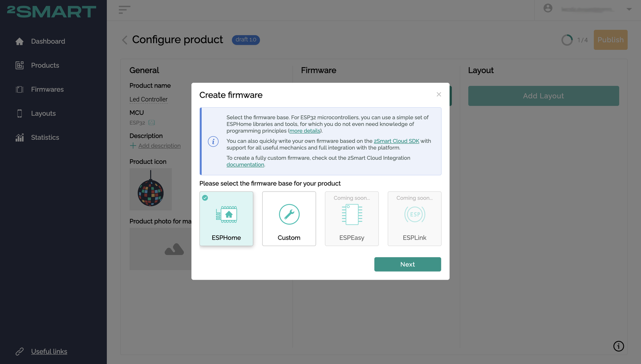Open the more details link
The height and width of the screenshot is (364, 641).
coord(305,131)
